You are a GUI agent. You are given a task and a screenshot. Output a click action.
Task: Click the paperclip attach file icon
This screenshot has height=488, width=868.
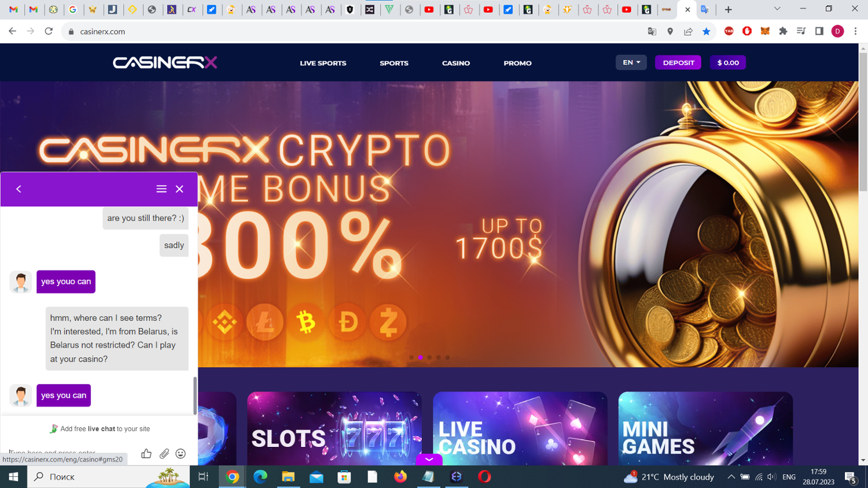pyautogui.click(x=164, y=454)
